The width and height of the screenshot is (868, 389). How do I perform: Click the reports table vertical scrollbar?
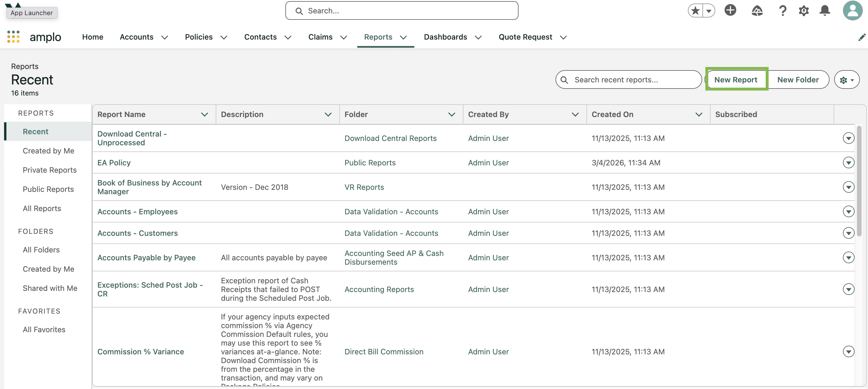[x=859, y=181]
